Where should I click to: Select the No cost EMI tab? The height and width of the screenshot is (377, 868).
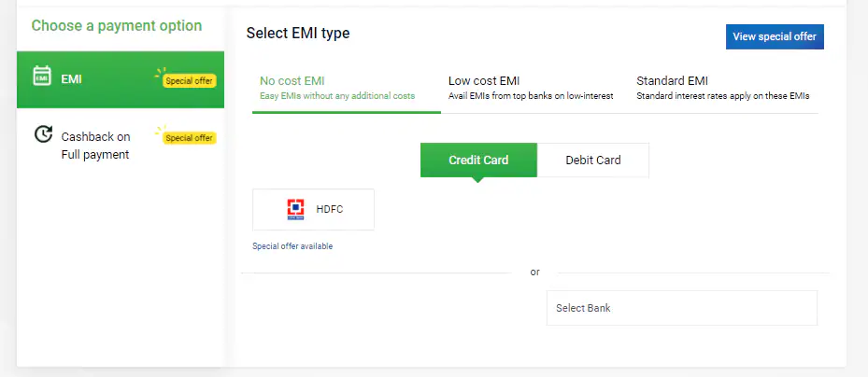(292, 81)
